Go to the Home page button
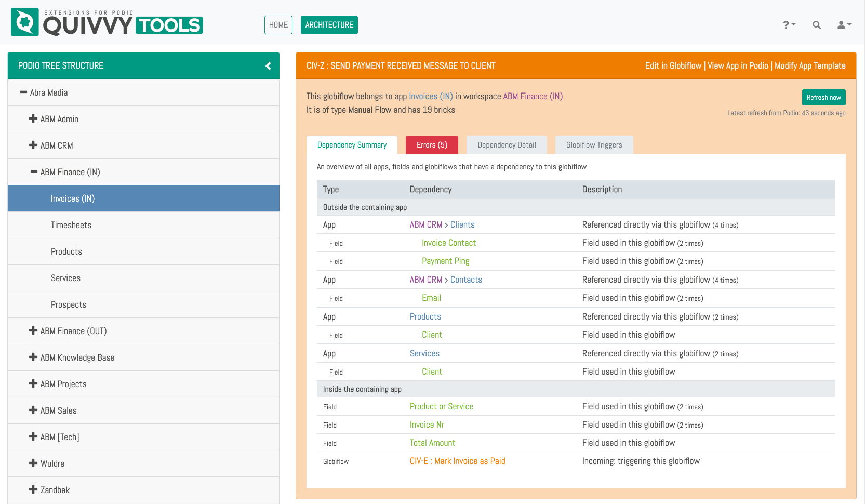Screen dimensions: 865x504 (278, 25)
